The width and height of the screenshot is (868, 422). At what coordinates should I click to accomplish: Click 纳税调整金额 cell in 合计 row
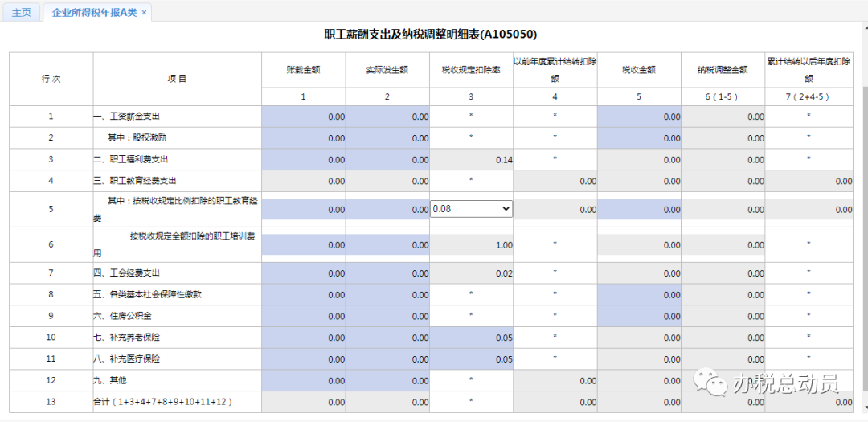click(723, 402)
